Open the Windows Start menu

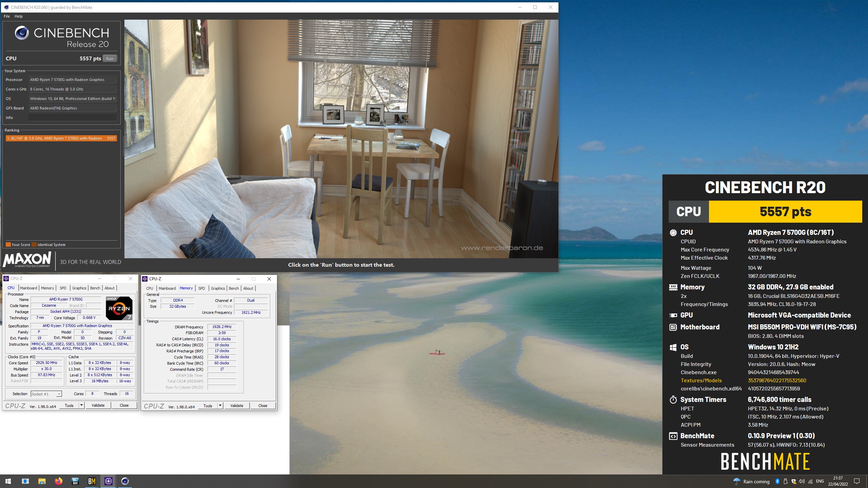pyautogui.click(x=8, y=481)
